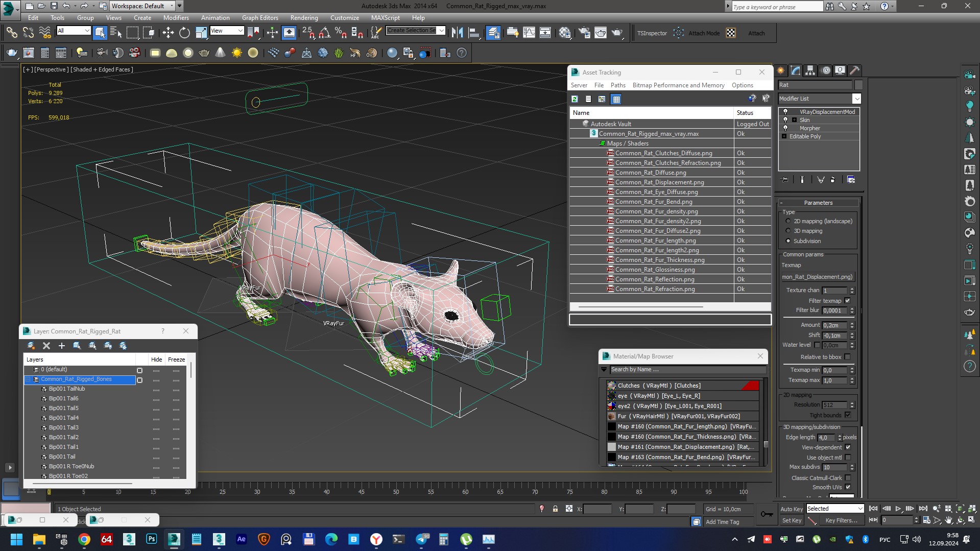Click the Mirror tool icon
The image size is (980, 551).
tap(458, 33)
